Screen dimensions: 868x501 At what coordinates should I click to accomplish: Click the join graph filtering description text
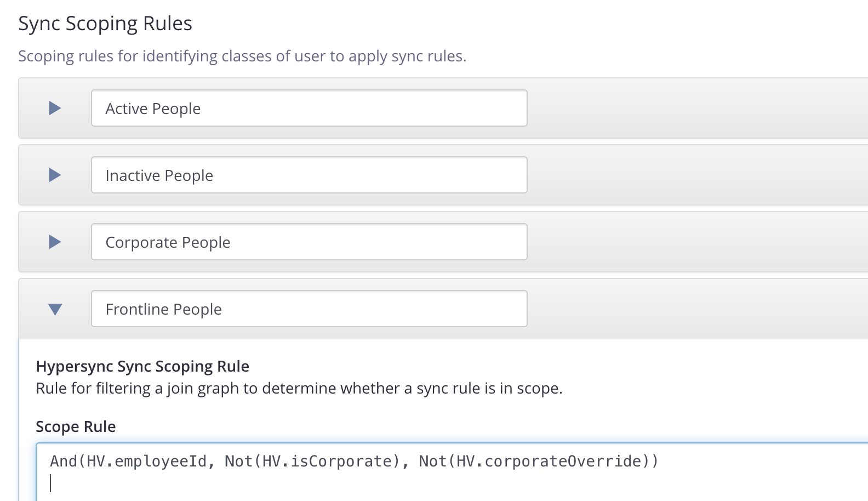[299, 388]
